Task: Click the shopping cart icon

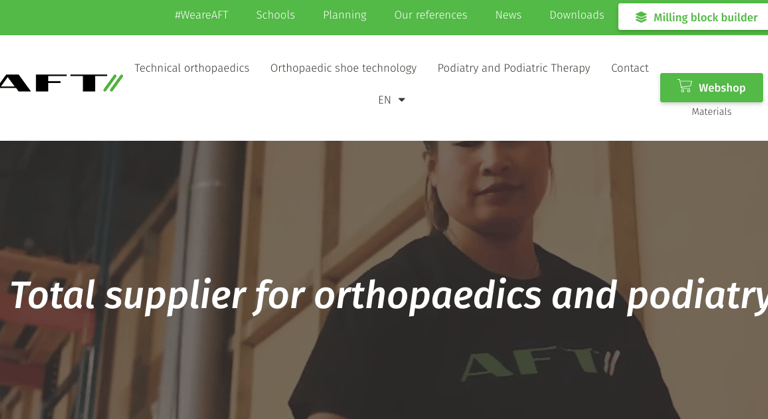Action: [x=684, y=86]
